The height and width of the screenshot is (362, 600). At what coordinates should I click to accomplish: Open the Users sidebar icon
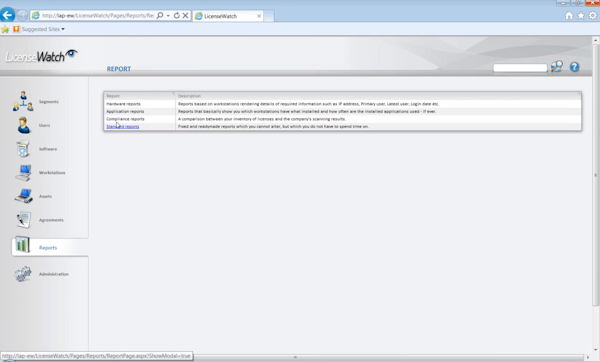click(x=23, y=125)
